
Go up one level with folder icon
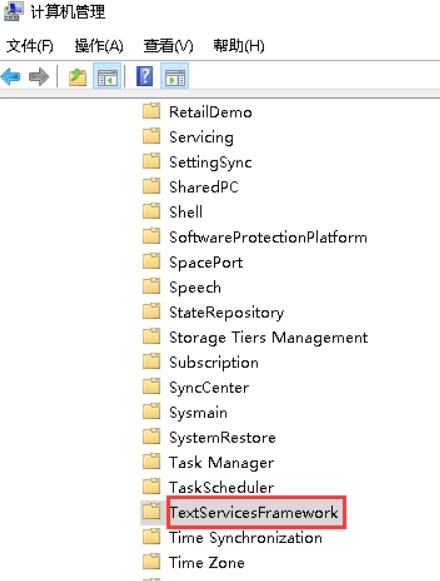pos(77,76)
